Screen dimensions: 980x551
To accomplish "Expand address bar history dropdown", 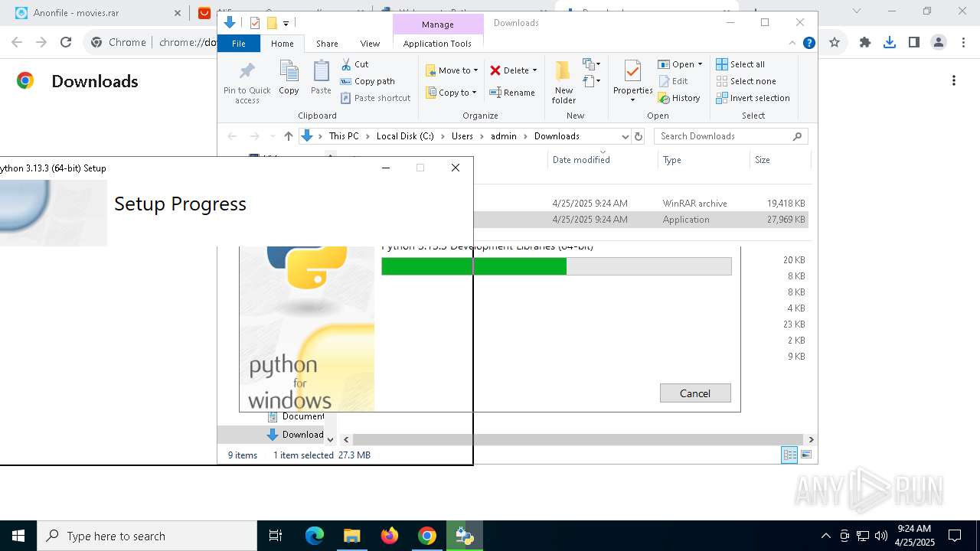I will click(625, 136).
